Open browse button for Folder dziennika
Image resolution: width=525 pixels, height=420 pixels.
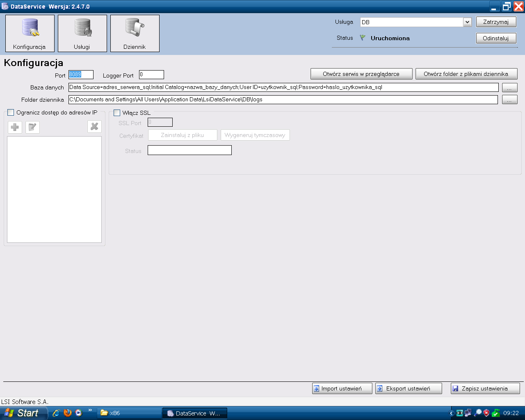509,100
